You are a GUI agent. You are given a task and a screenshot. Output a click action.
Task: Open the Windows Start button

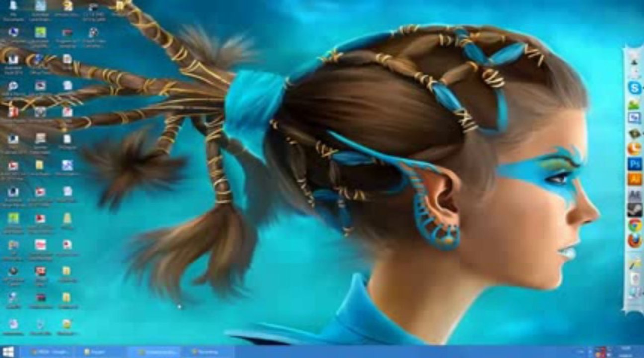9,352
